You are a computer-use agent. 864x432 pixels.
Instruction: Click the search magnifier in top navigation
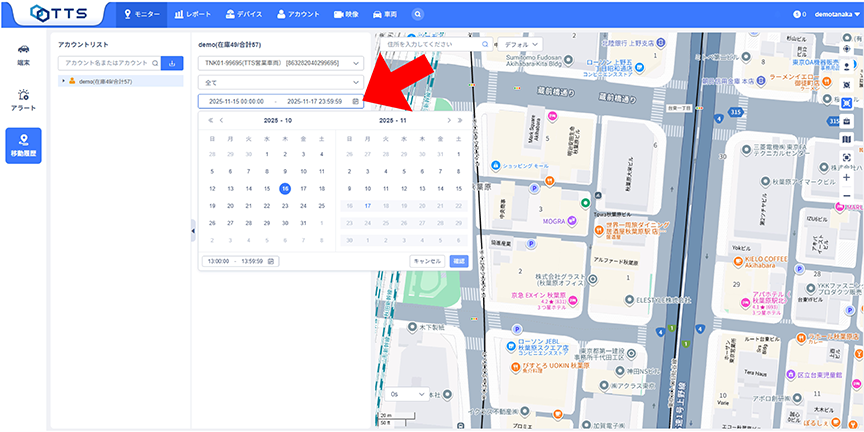pyautogui.click(x=417, y=14)
